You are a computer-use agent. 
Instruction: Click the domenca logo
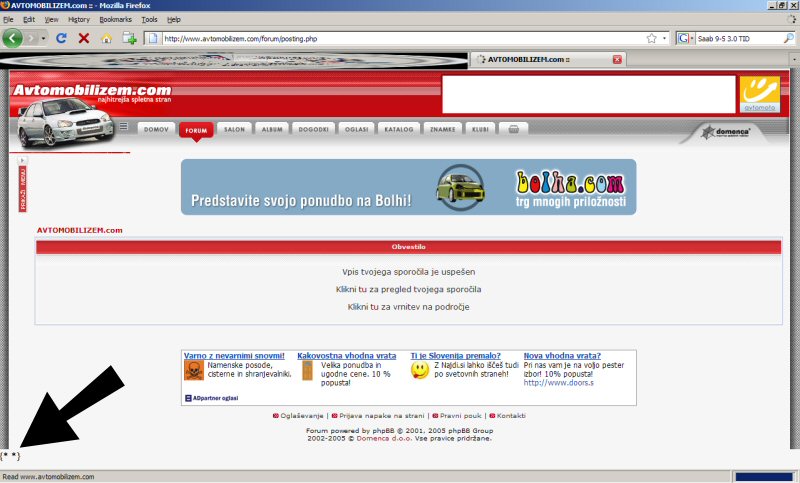pos(726,133)
